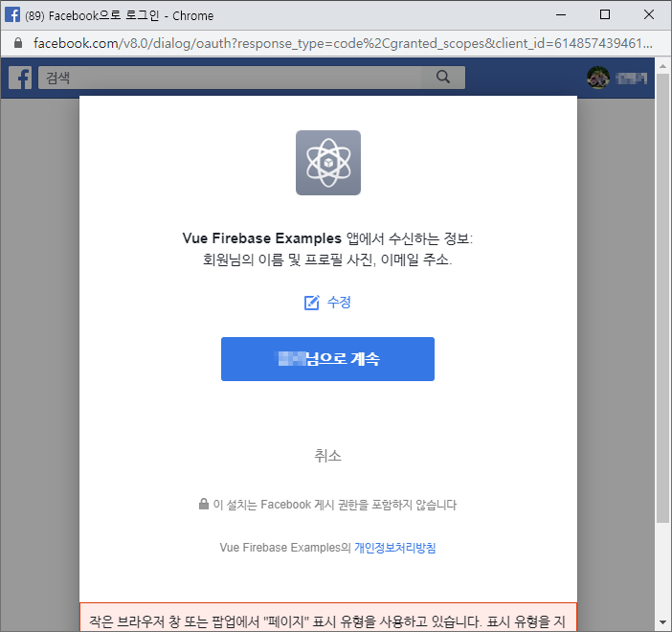
Task: Close the Facebook login popup window
Action: [x=649, y=14]
